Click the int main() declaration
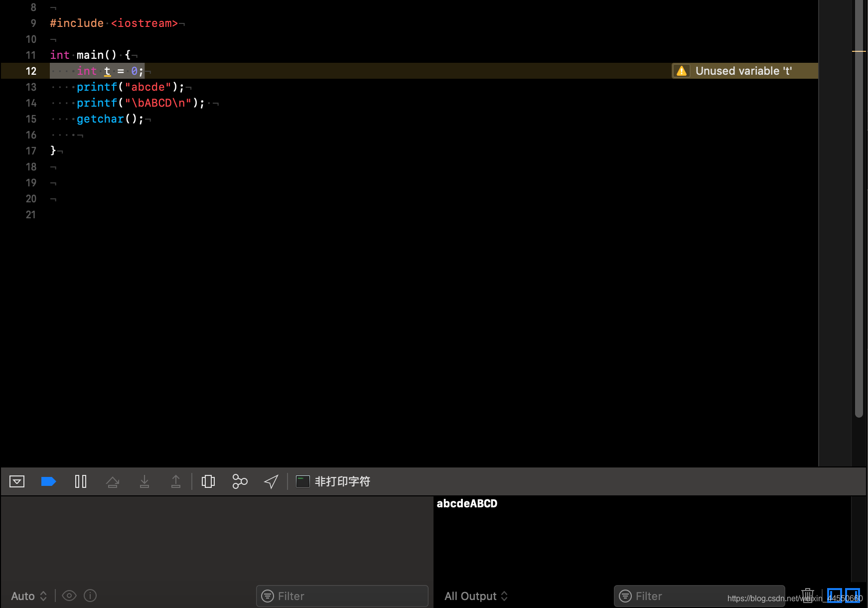The image size is (868, 608). (x=90, y=55)
